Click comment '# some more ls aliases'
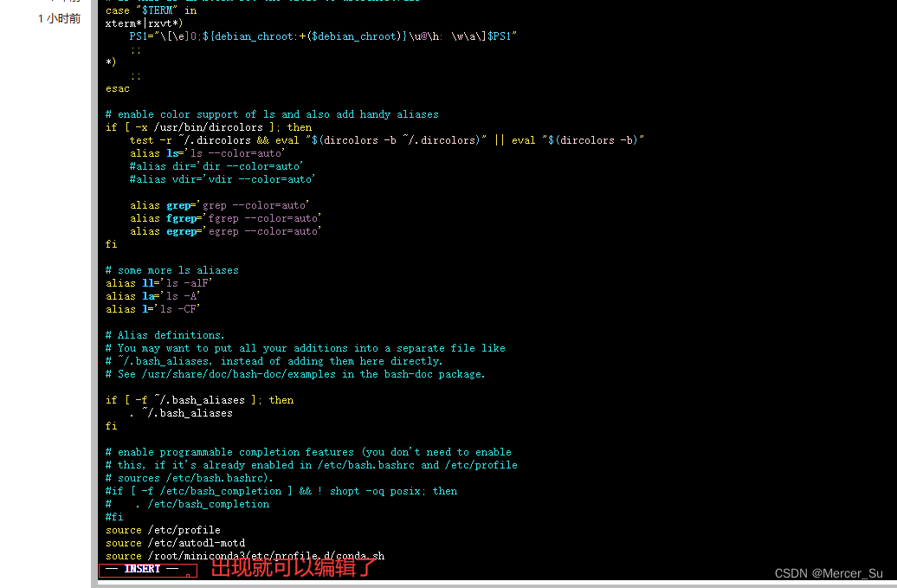This screenshot has height=588, width=897. 171,270
